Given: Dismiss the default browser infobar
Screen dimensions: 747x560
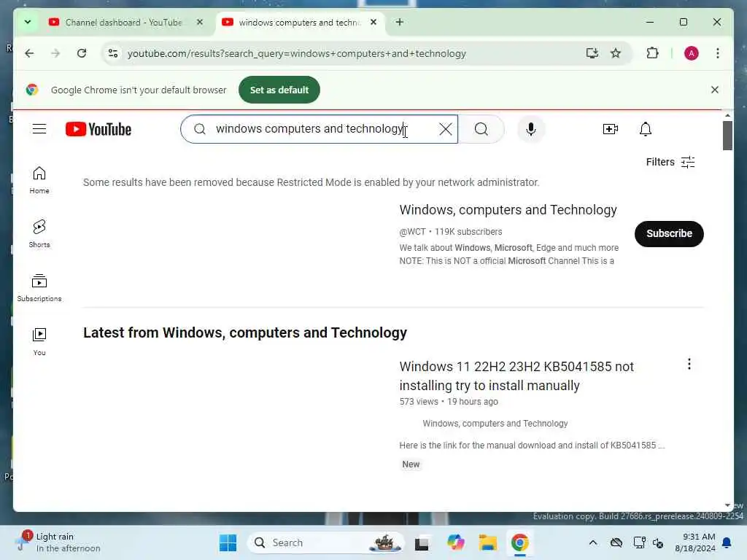Looking at the screenshot, I should (x=715, y=90).
